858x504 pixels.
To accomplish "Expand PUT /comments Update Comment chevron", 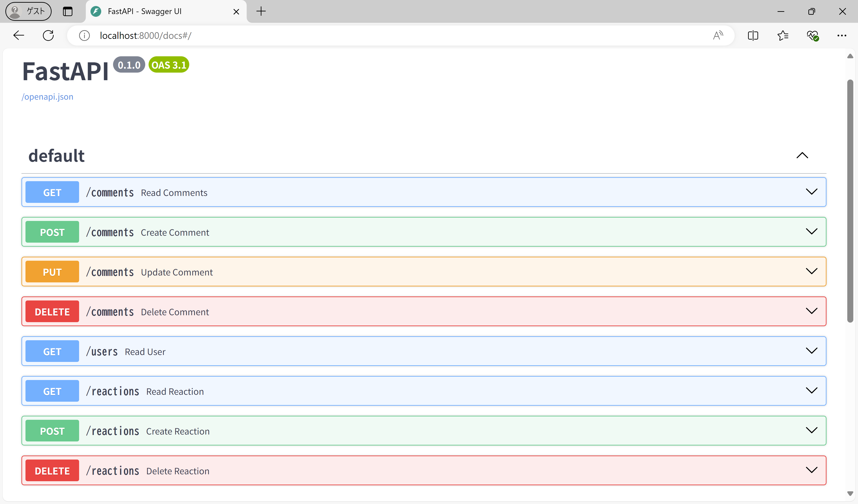I will 812,271.
